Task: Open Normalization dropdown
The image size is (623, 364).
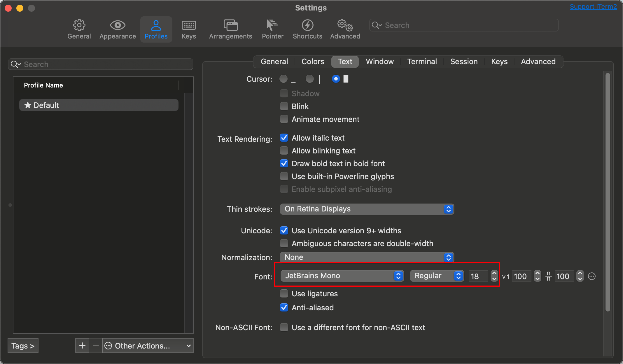Action: pyautogui.click(x=367, y=257)
